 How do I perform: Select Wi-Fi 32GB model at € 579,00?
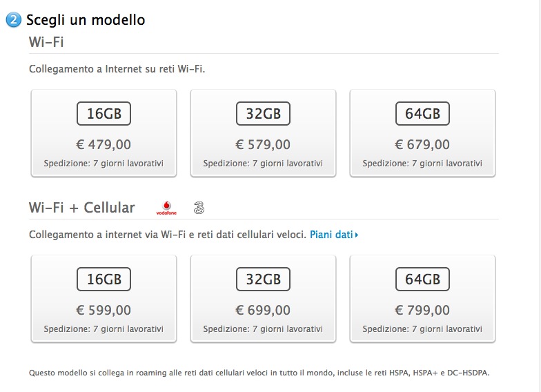pos(264,133)
